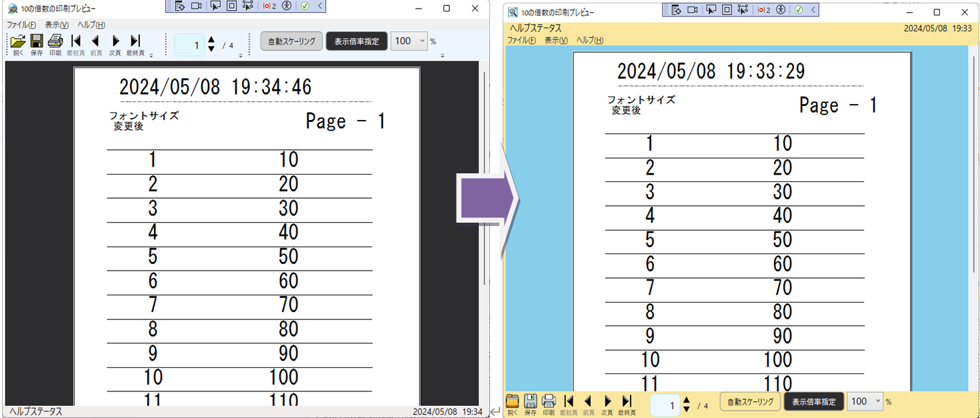Screen dimensions: 980x418
Task: Toggle 表示倍率指定 in the left window
Action: coord(356,41)
